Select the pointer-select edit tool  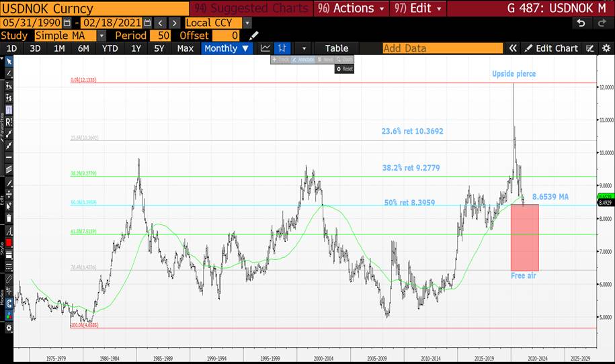point(9,206)
